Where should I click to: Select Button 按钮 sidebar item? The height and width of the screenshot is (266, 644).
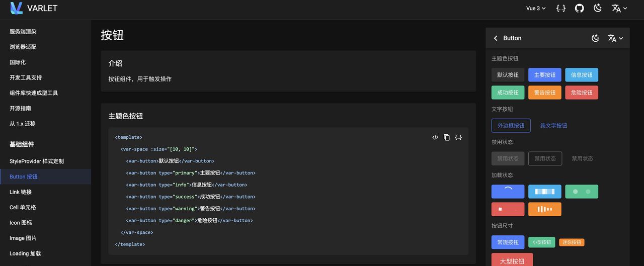(45, 176)
